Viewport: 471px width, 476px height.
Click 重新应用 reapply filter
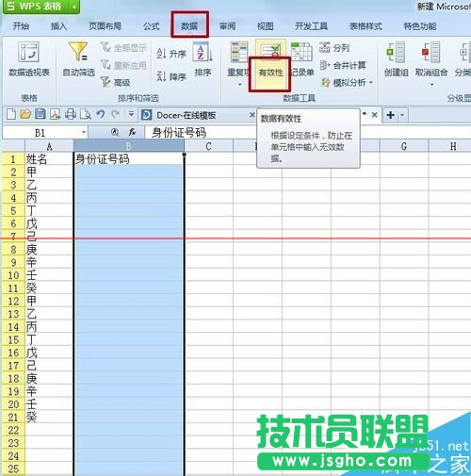[123, 65]
